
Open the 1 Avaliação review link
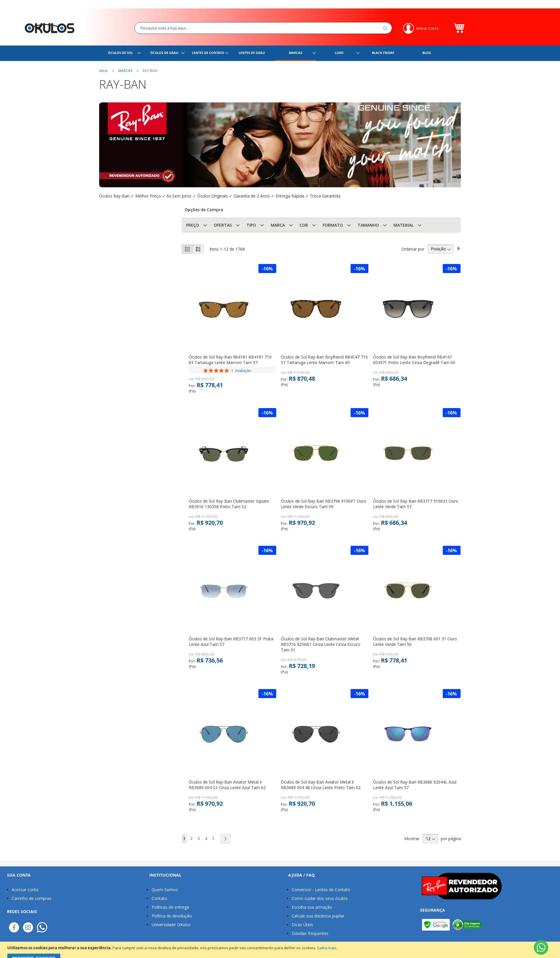click(241, 371)
